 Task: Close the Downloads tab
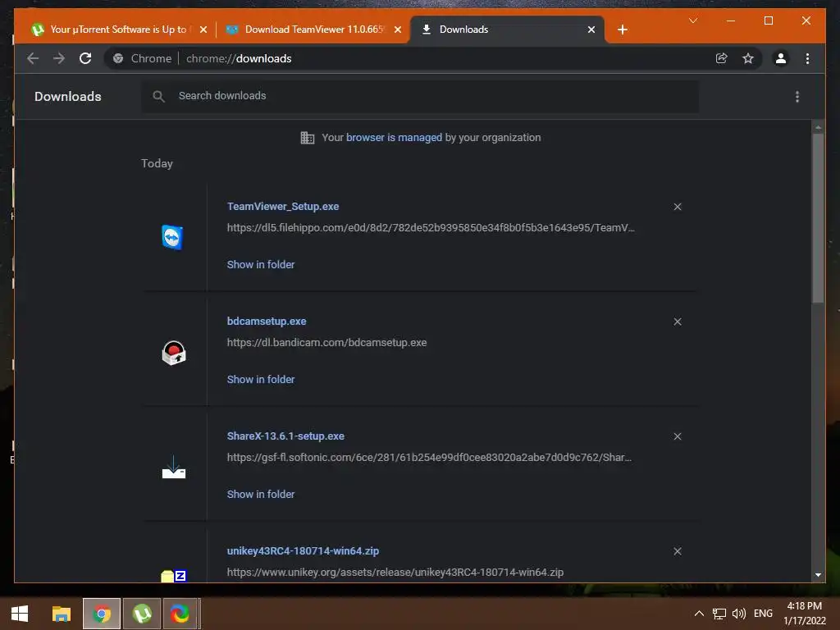[591, 30]
